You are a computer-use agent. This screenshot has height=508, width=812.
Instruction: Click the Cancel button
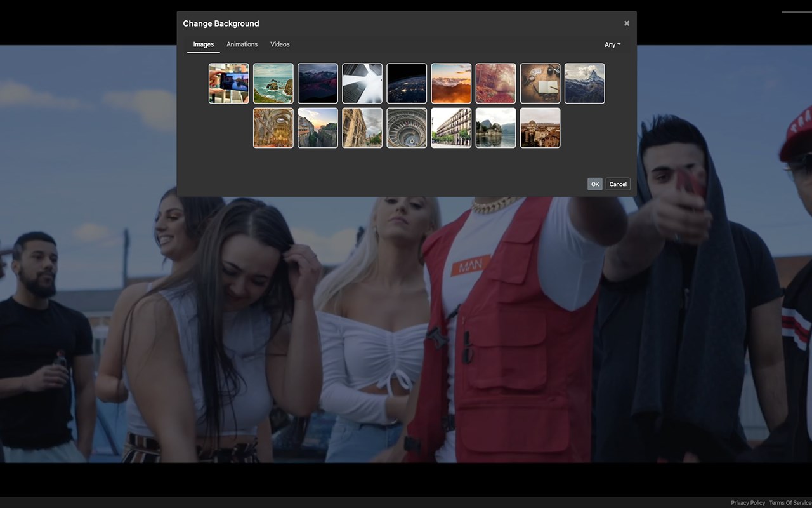(617, 184)
